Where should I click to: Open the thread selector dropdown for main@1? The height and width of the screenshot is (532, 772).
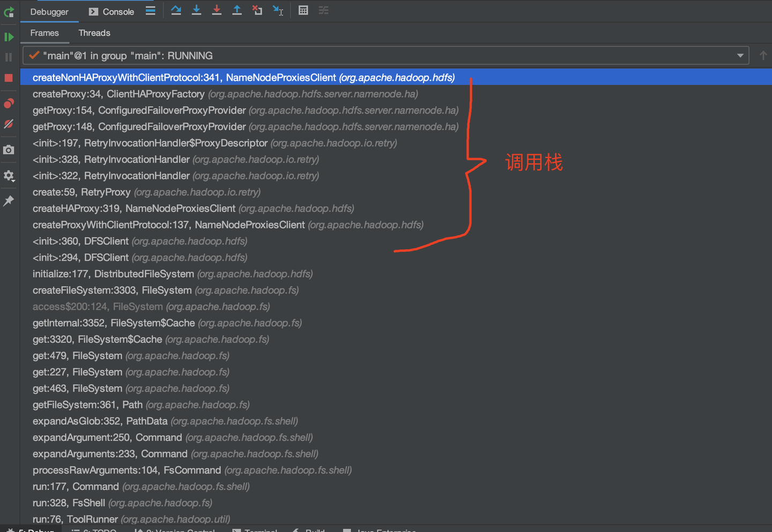click(740, 55)
